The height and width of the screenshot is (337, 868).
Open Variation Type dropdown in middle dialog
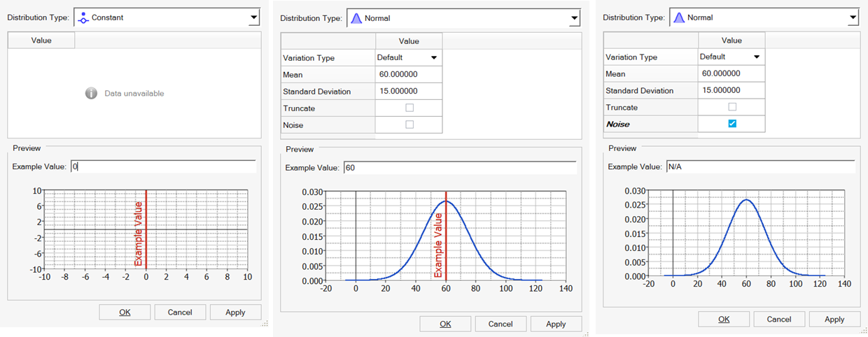434,57
